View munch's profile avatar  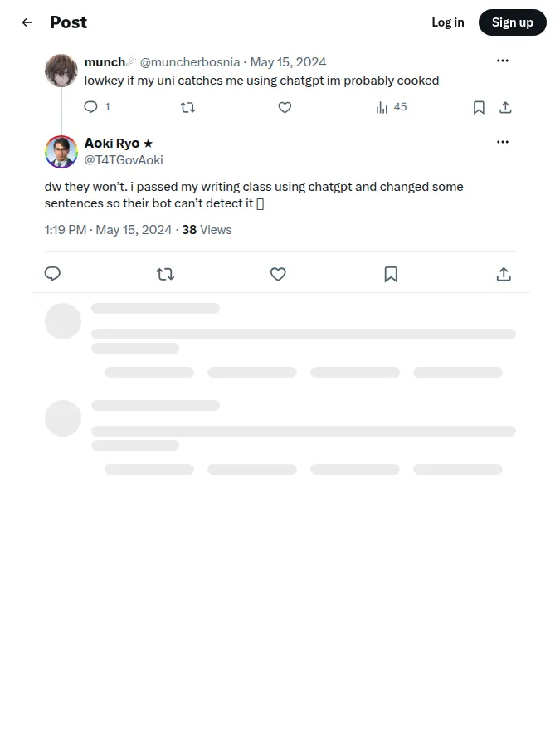tap(61, 71)
